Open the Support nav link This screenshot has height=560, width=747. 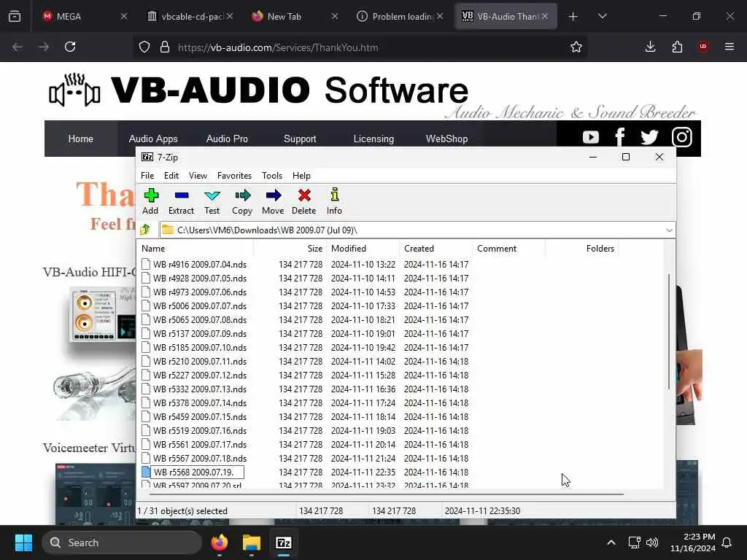[300, 139]
